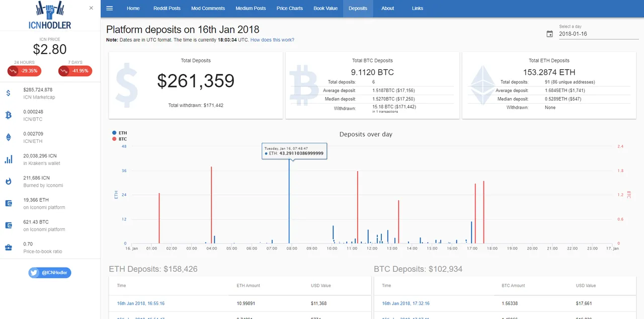Open the Book Value tab
Image resolution: width=644 pixels, height=319 pixels.
click(x=326, y=9)
